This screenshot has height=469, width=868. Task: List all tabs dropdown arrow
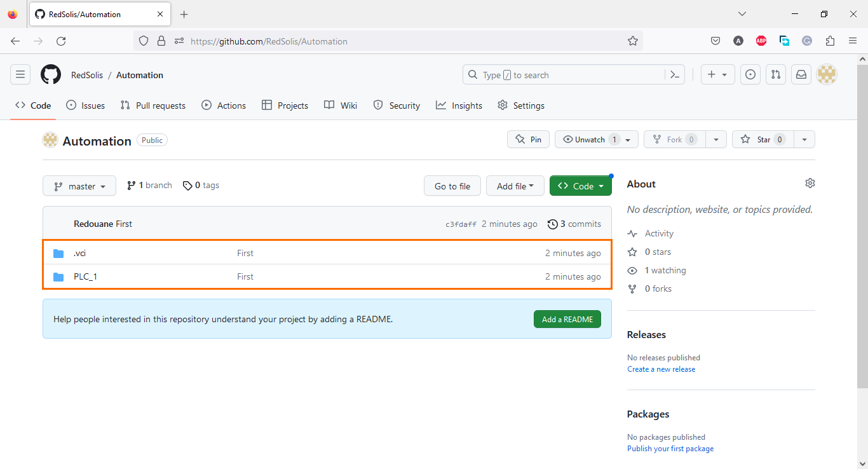[x=742, y=14]
